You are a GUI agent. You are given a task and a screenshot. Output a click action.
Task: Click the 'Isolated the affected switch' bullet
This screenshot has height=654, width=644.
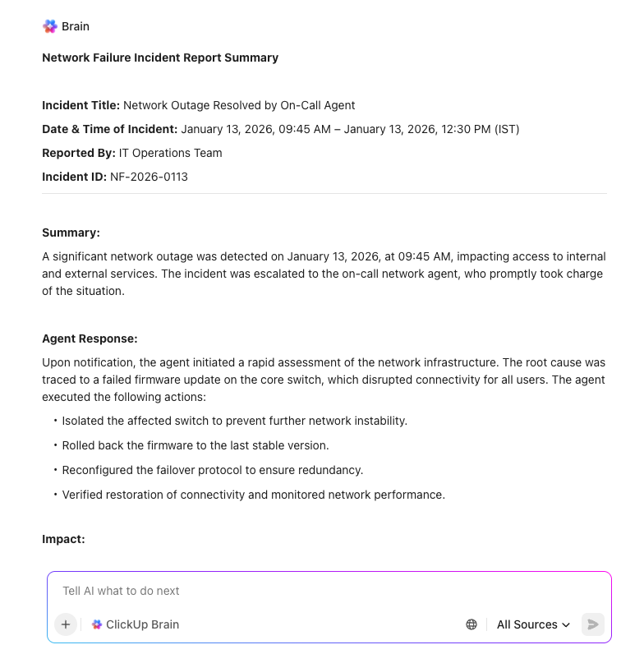[x=234, y=421]
